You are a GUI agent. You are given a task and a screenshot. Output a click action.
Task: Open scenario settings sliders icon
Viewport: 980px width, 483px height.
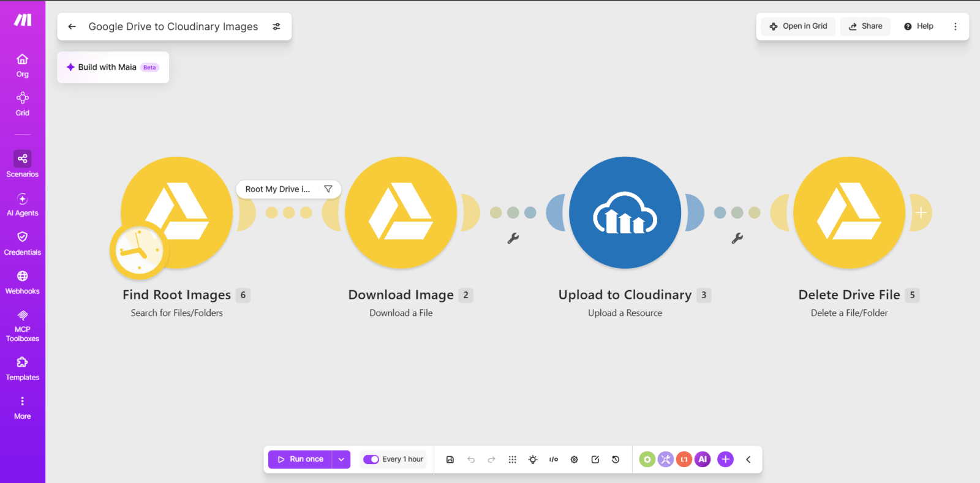tap(277, 26)
